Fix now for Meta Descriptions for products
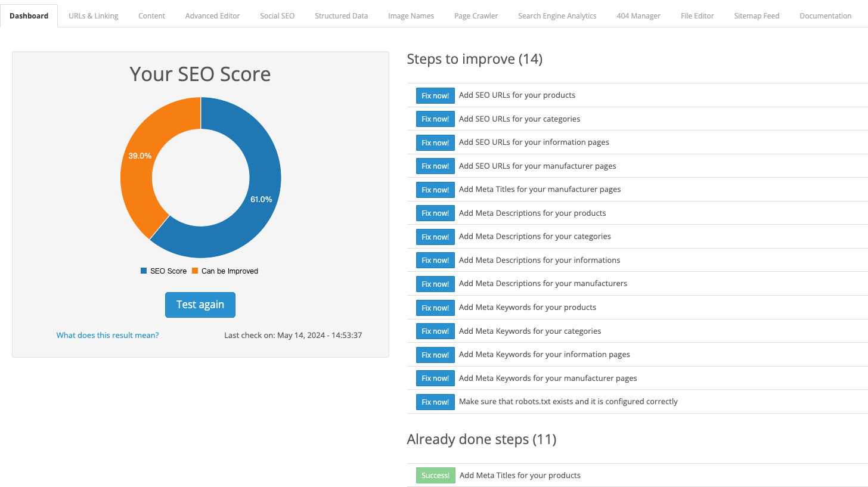 pos(435,213)
